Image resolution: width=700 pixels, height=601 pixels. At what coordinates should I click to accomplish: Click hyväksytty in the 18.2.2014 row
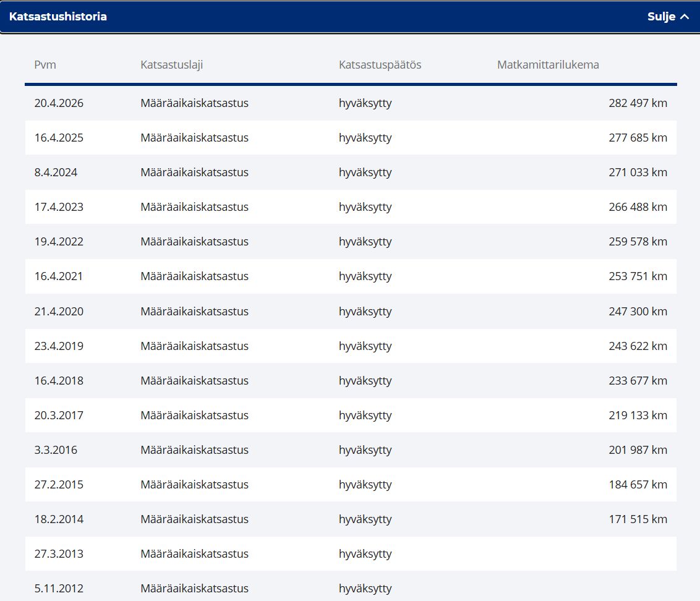[365, 520]
